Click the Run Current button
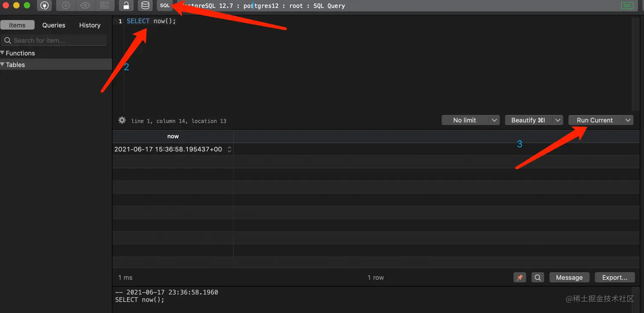Viewport: 644px width, 313px height. 595,120
